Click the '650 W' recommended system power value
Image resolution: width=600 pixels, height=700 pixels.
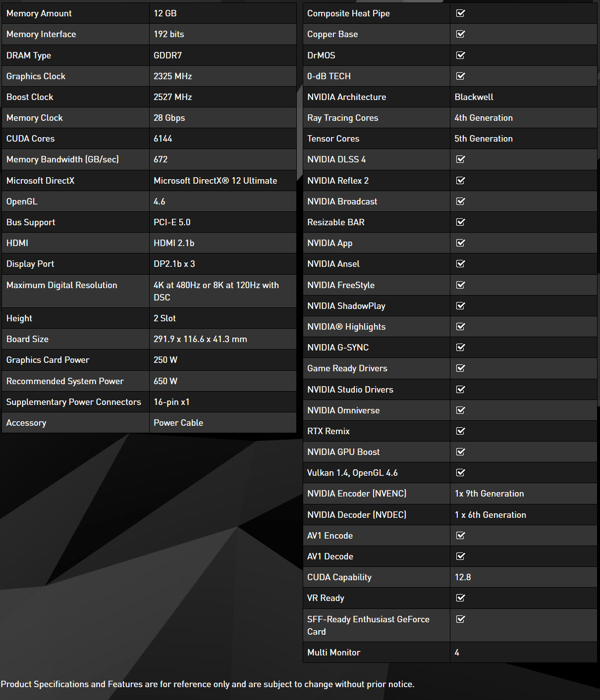click(x=165, y=381)
